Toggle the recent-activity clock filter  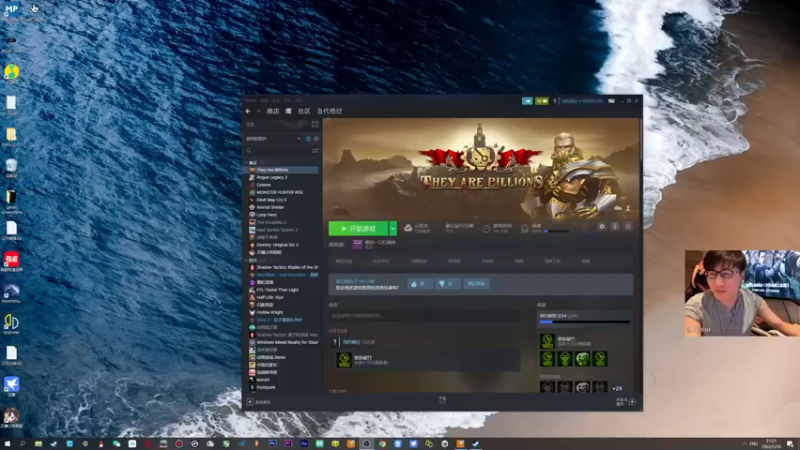pyautogui.click(x=308, y=139)
